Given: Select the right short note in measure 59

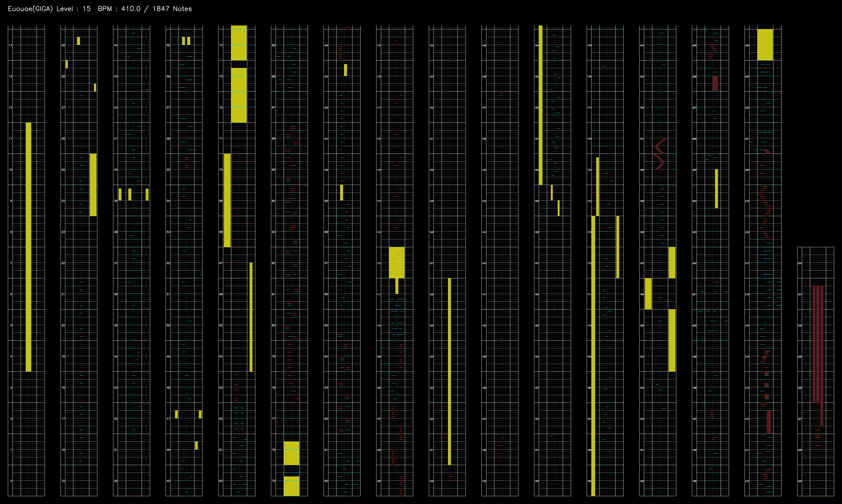Looking at the screenshot, I should [x=189, y=41].
